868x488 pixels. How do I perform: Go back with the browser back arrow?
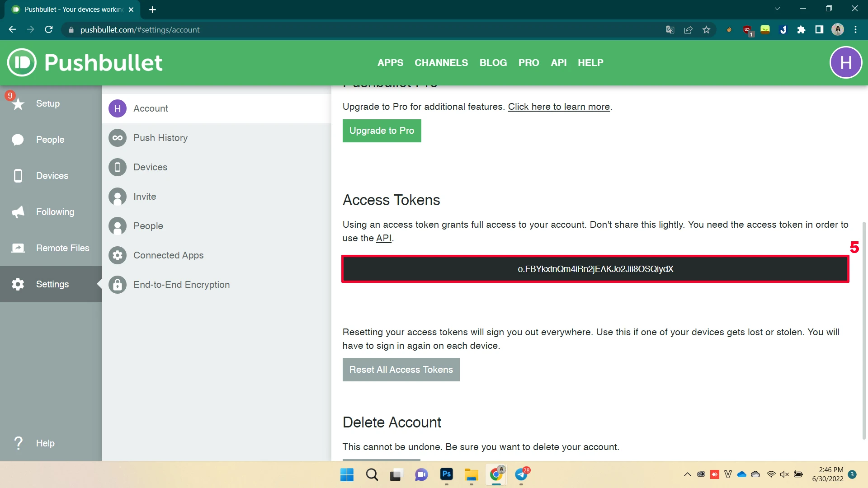(12, 30)
